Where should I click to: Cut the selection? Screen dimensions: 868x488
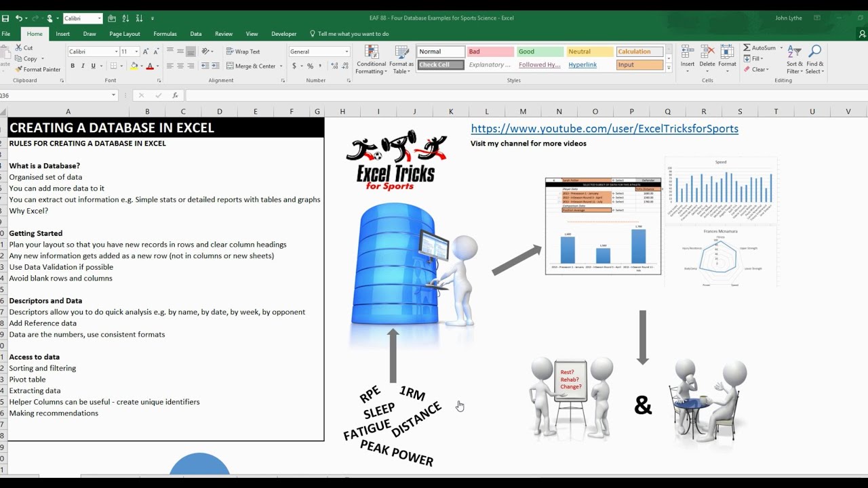pos(23,48)
